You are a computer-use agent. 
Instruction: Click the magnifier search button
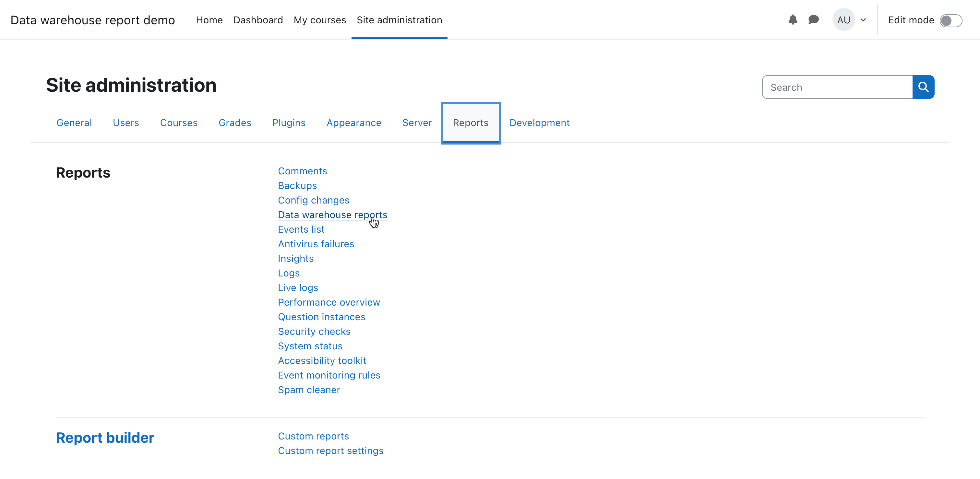[x=923, y=87]
